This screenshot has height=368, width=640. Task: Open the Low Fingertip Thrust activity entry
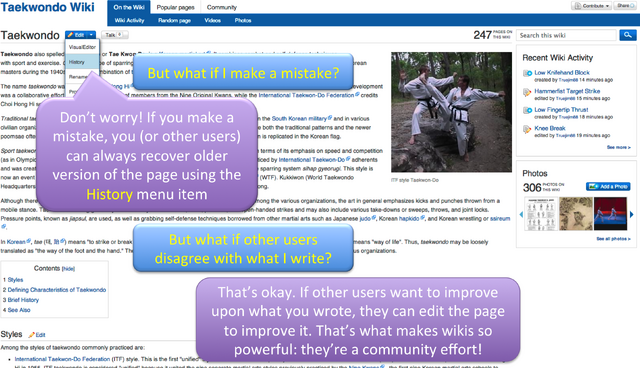tap(561, 110)
